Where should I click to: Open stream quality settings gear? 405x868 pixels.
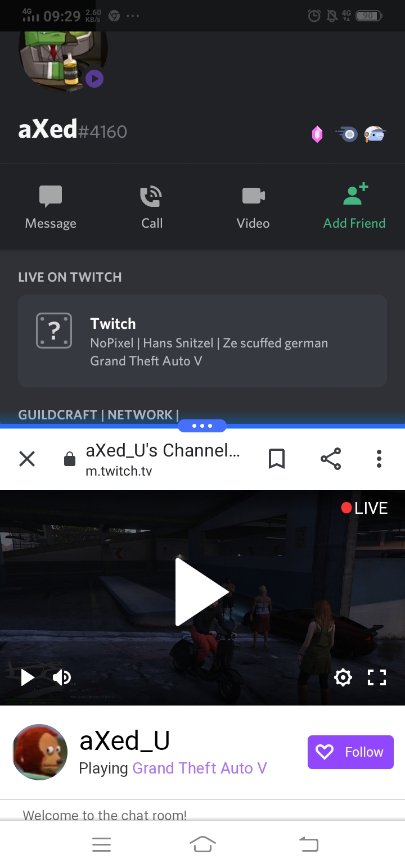tap(343, 677)
